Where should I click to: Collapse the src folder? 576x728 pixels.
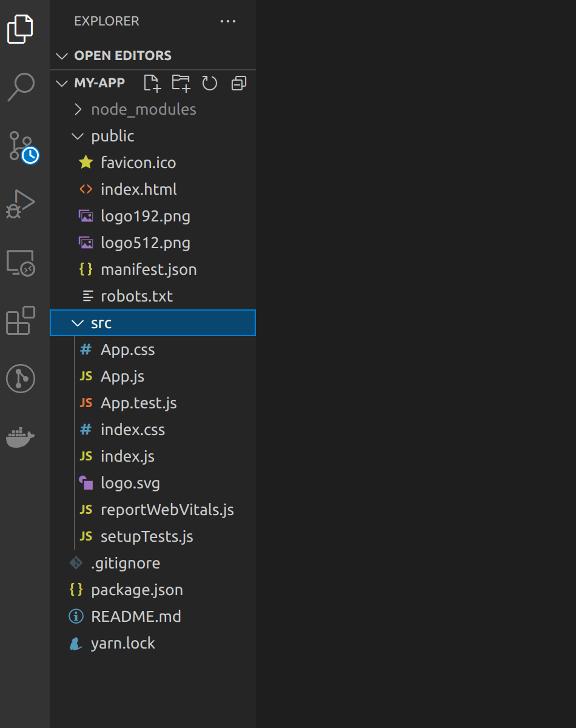click(78, 323)
